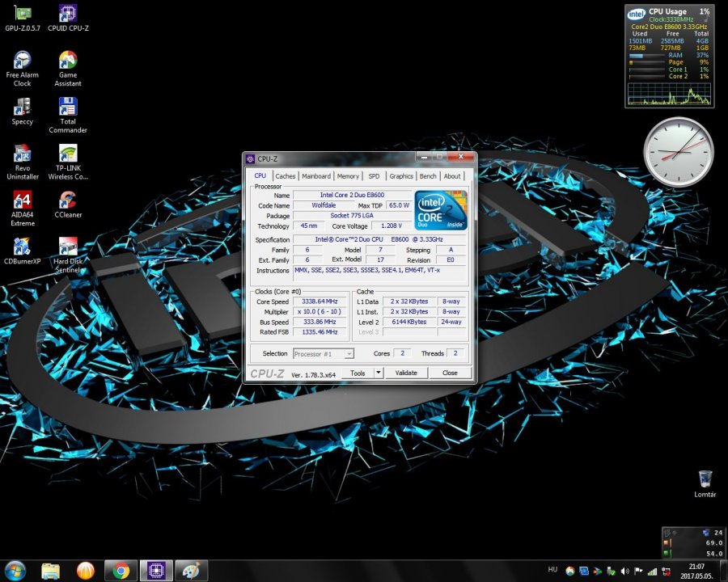Image resolution: width=728 pixels, height=582 pixels.
Task: Select the Graphics tab
Action: 400,176
